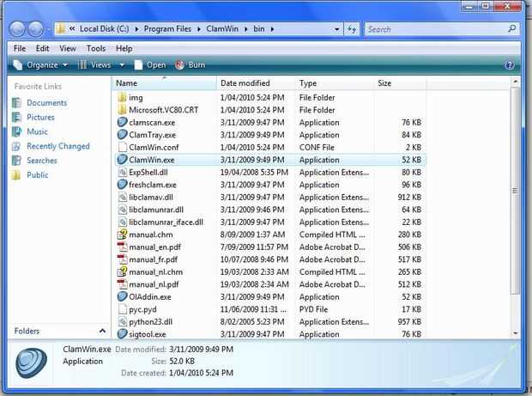
Task: Select the ClamTray.exe icon
Action: (x=122, y=135)
